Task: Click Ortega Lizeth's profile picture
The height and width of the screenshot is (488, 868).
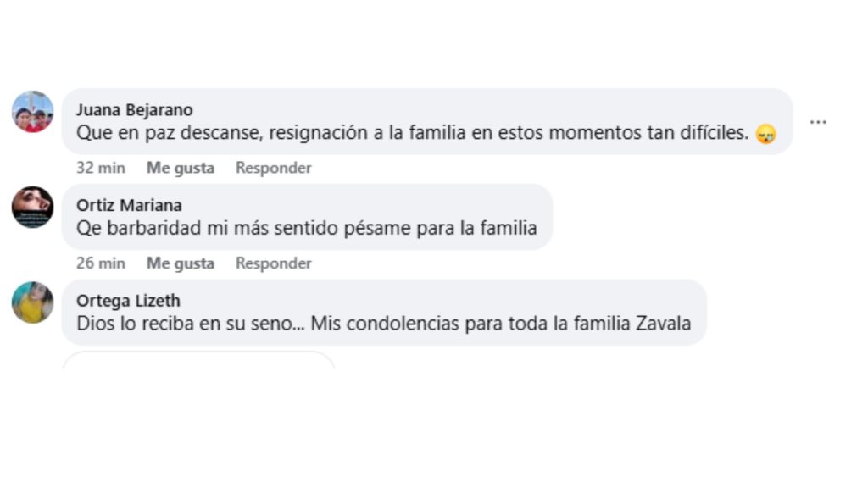Action: (x=33, y=302)
